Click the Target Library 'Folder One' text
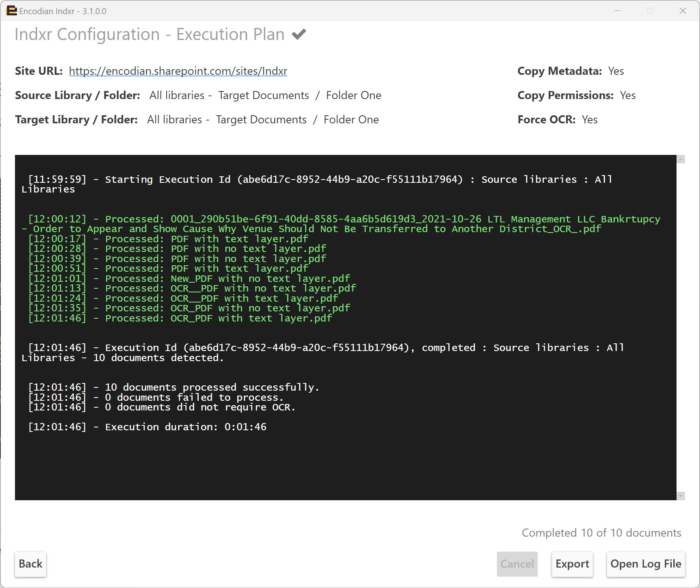The height and width of the screenshot is (588, 700). 351,120
